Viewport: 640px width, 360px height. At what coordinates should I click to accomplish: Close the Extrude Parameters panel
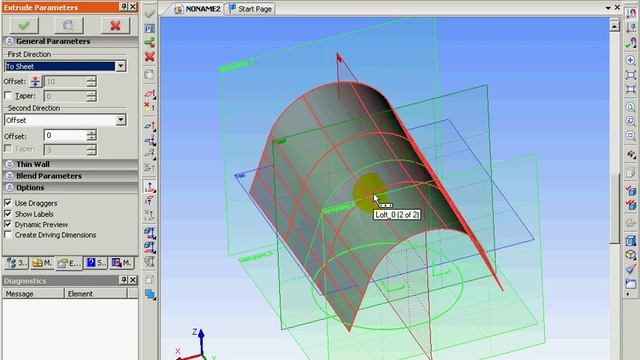coord(133,7)
